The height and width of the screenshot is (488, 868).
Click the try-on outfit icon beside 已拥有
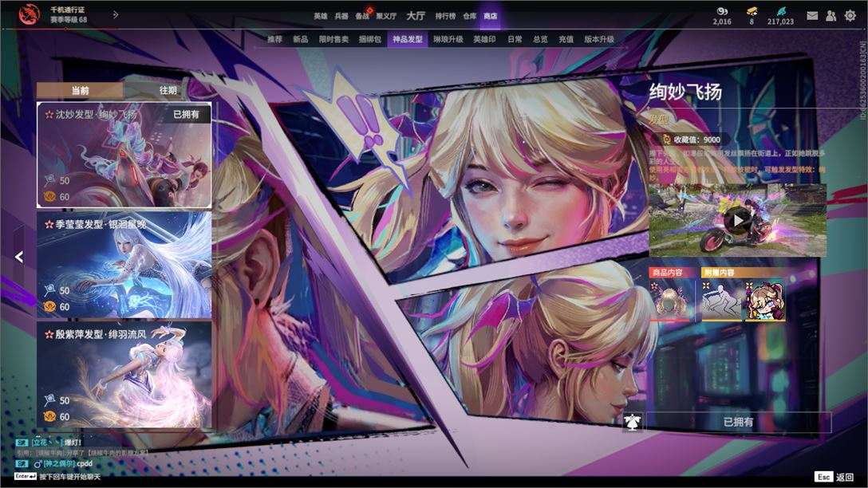(632, 422)
